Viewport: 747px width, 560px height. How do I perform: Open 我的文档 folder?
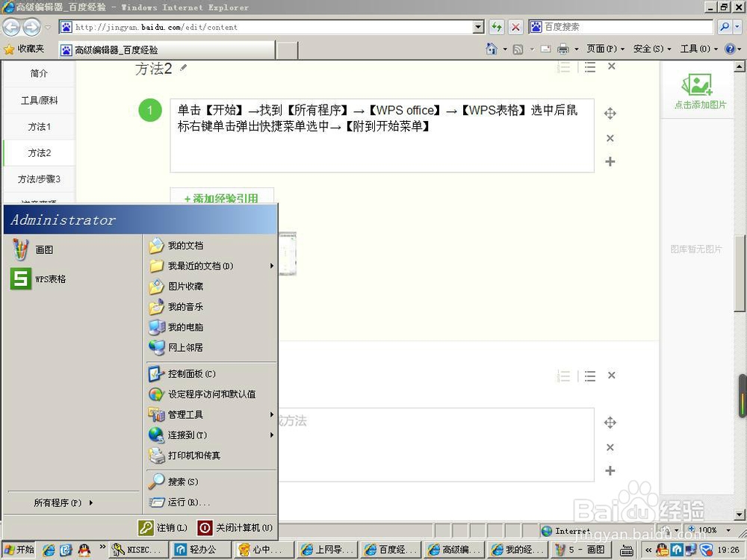[x=176, y=246]
